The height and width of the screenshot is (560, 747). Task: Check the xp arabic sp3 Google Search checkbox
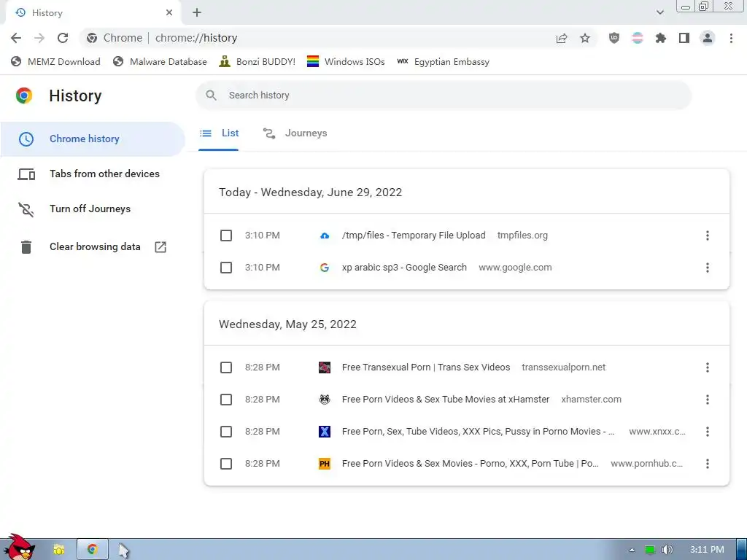[x=226, y=268]
